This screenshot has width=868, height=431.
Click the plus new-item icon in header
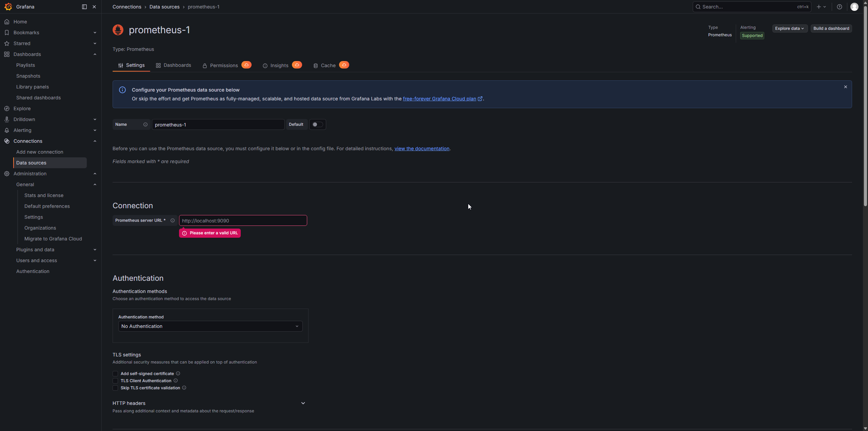[819, 7]
